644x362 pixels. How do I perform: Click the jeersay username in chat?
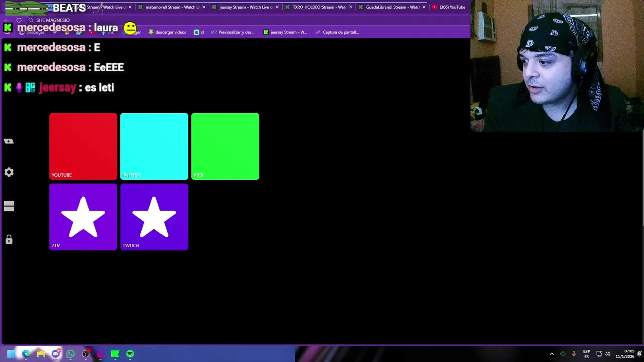click(57, 87)
